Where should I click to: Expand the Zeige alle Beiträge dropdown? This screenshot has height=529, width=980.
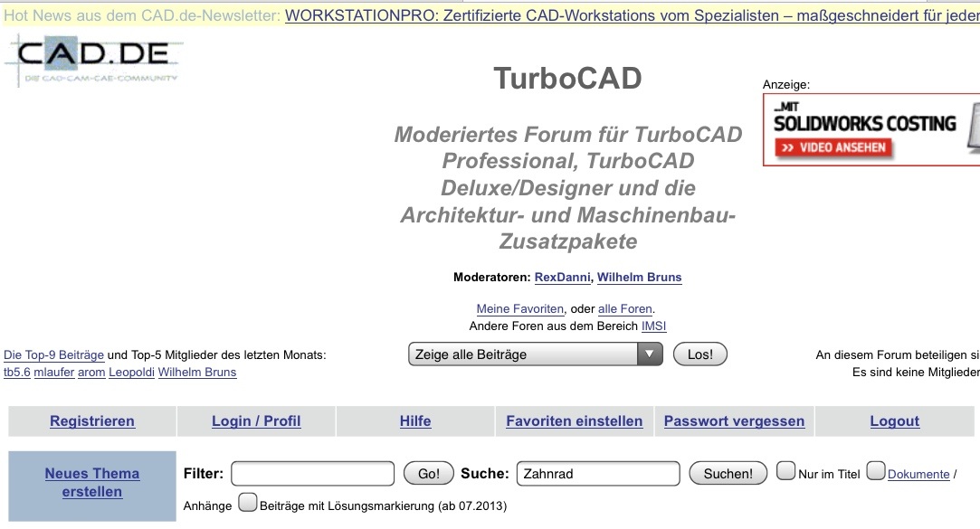[x=535, y=354]
